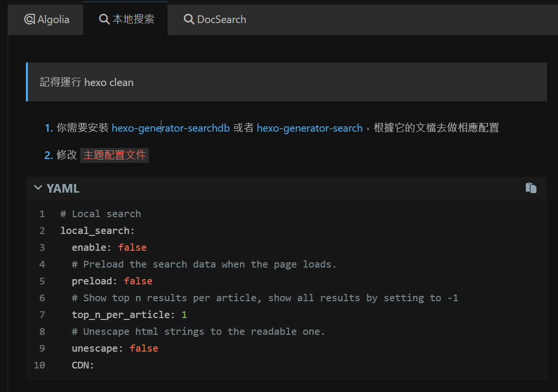
Task: Click the 主題配置文件 inline code
Action: (x=114, y=155)
